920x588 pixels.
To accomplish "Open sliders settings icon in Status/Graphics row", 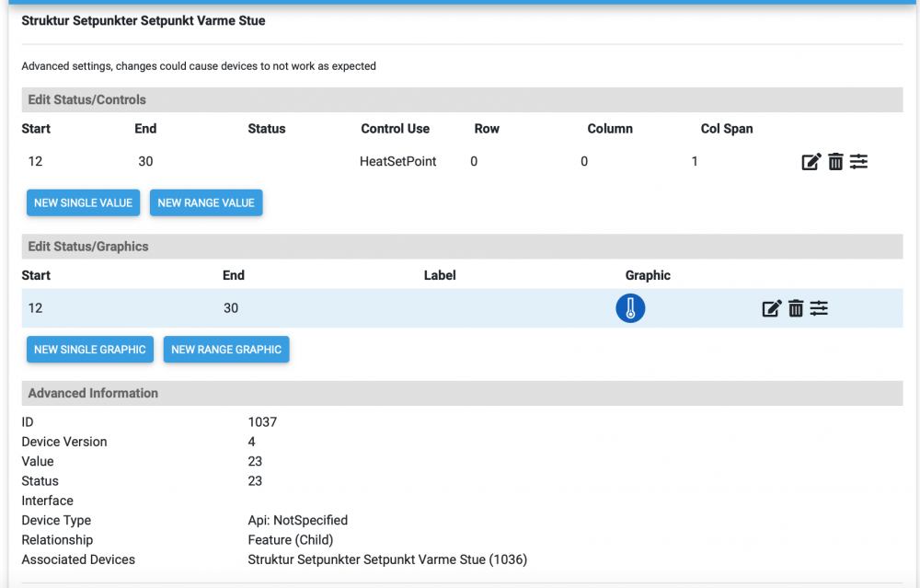I will pos(819,308).
